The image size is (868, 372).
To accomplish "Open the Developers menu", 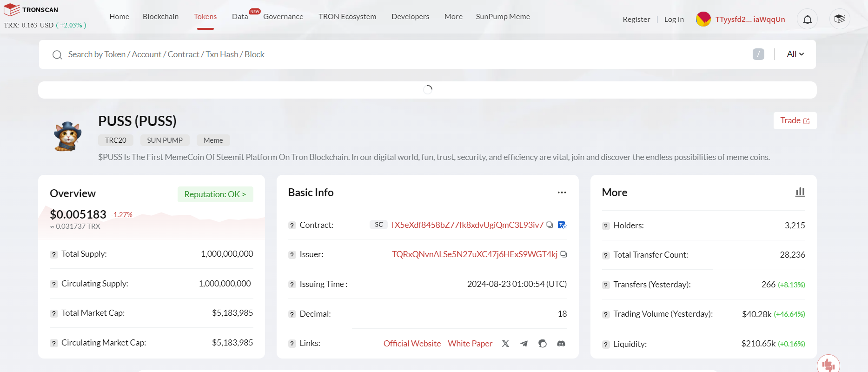I will 410,17.
